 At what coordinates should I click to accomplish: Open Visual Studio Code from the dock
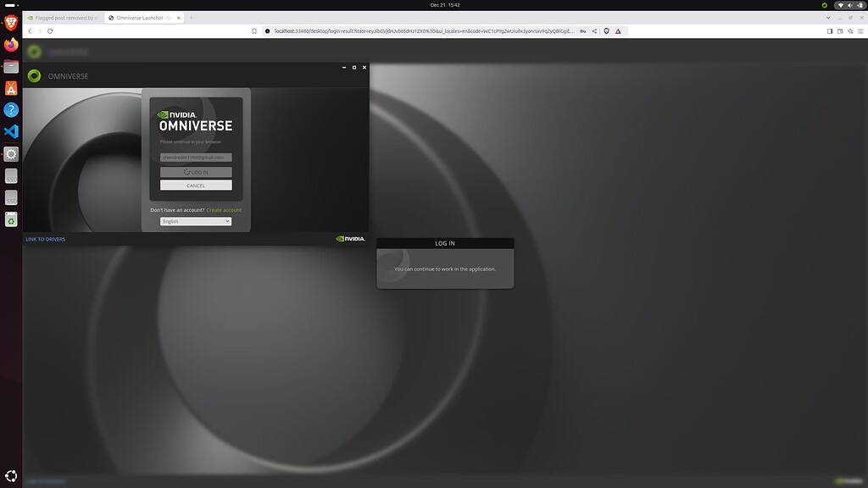click(x=11, y=131)
